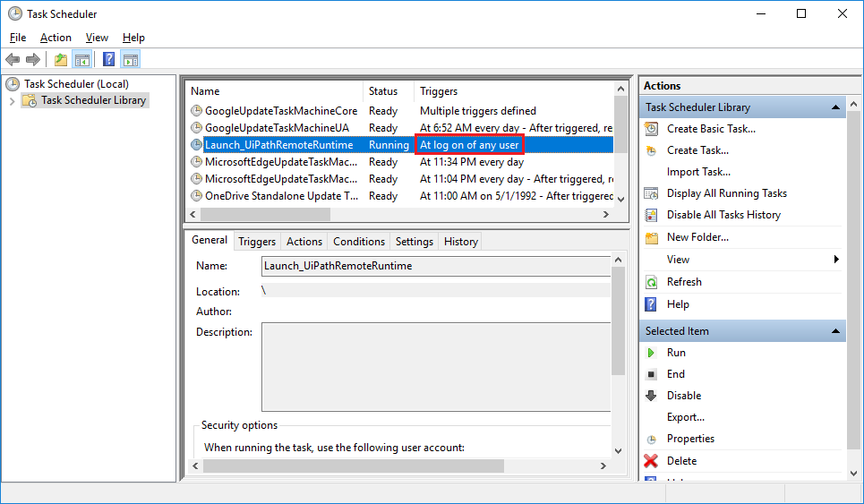Click Import Task link

[x=698, y=172]
